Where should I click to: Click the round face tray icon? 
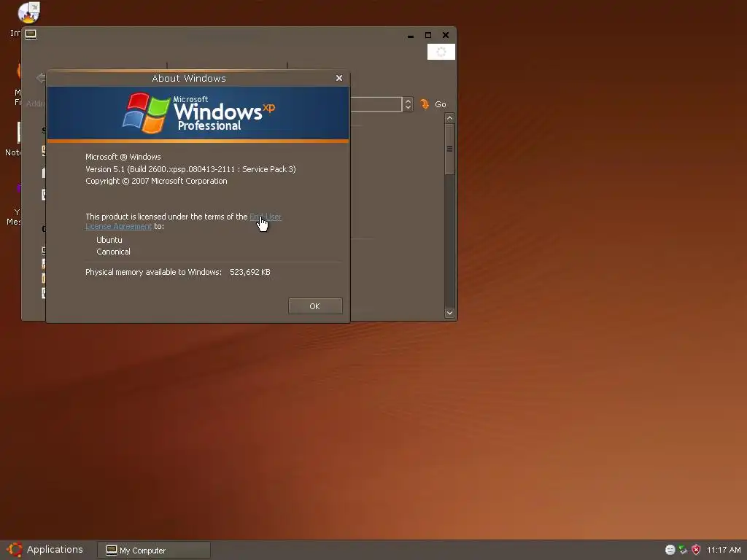[x=670, y=550]
